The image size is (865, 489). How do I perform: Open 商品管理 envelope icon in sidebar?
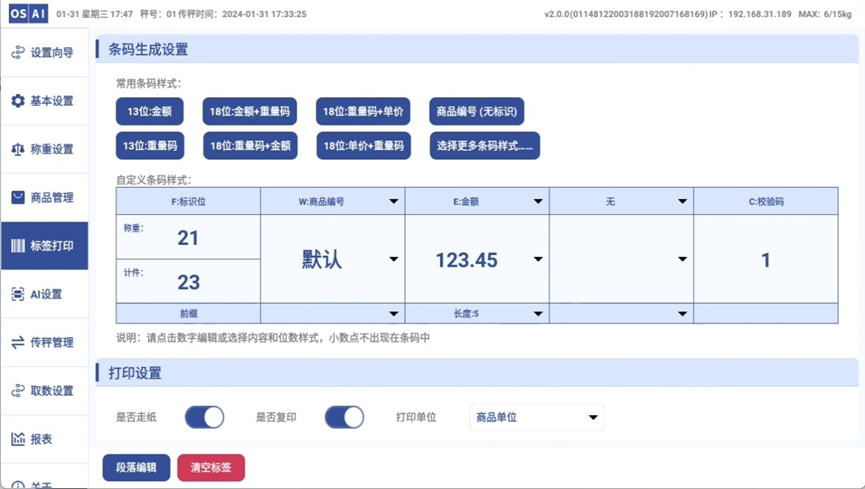pyautogui.click(x=18, y=197)
